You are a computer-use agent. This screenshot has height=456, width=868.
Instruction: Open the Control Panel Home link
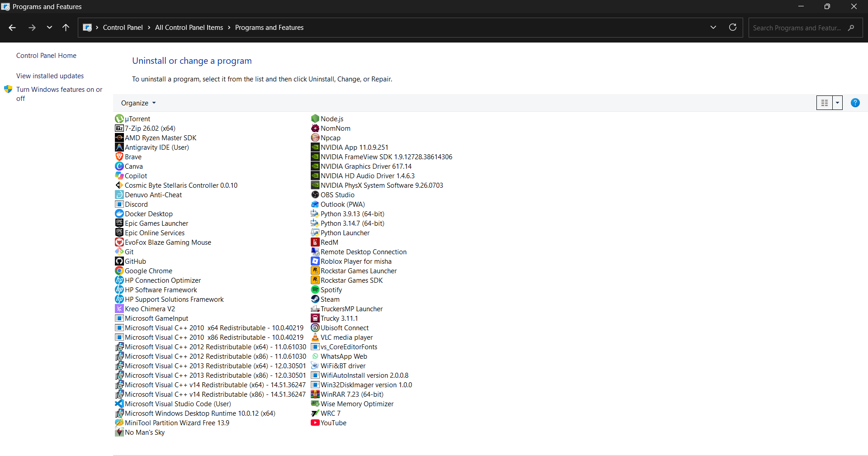click(46, 56)
